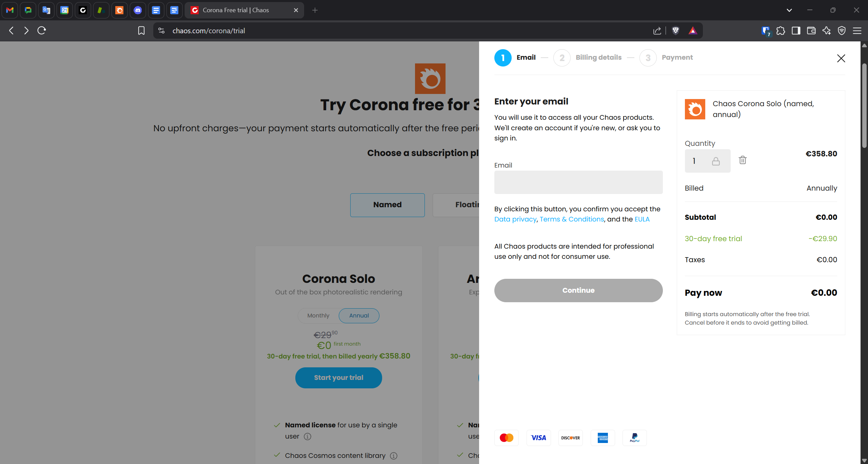Reload the Corona trial page

(42, 31)
